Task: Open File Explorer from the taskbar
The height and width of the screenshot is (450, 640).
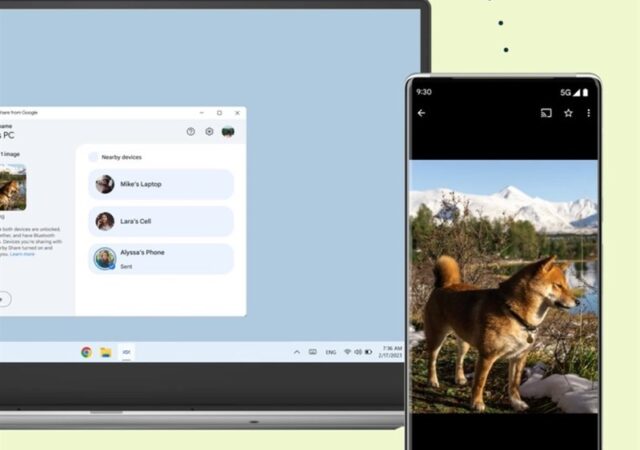Action: (106, 352)
